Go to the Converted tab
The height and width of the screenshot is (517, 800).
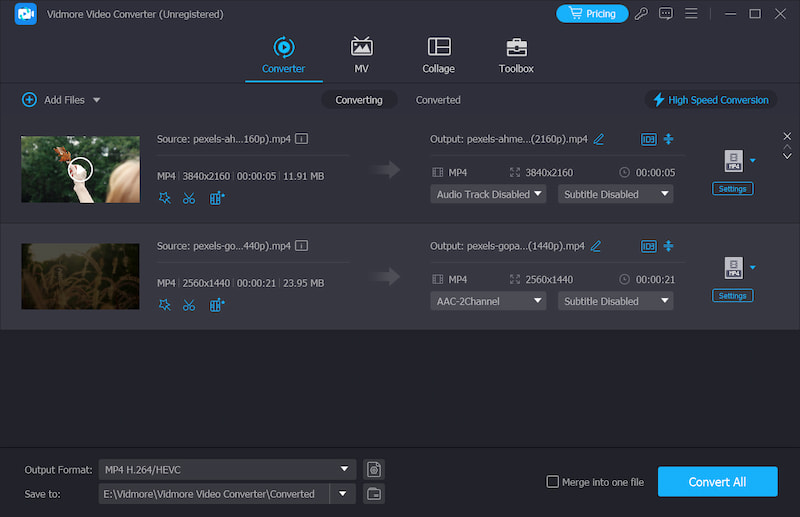(x=438, y=100)
